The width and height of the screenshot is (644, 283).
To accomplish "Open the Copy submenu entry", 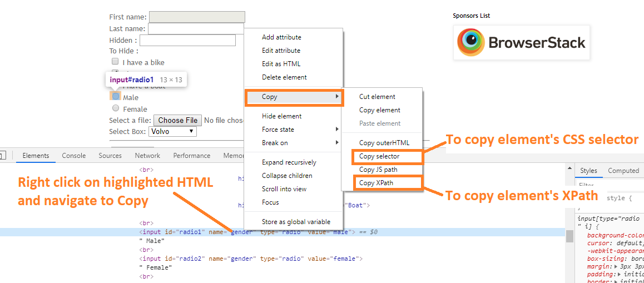I will 293,97.
